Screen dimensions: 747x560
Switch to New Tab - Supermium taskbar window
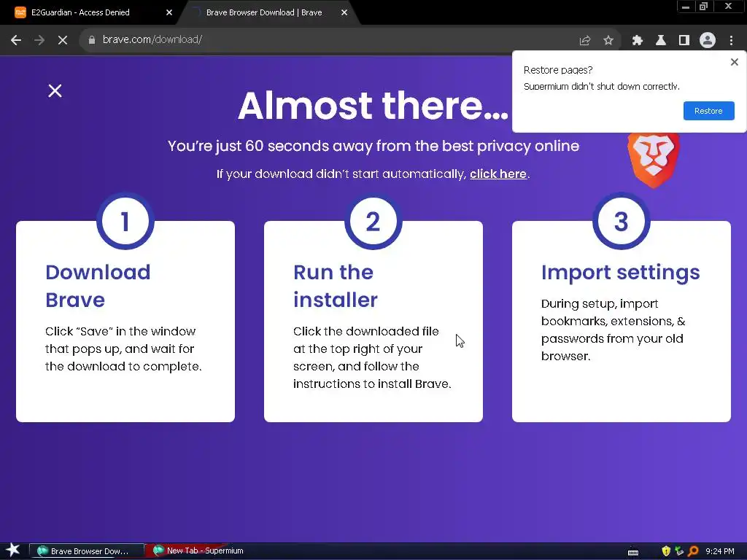click(197, 551)
